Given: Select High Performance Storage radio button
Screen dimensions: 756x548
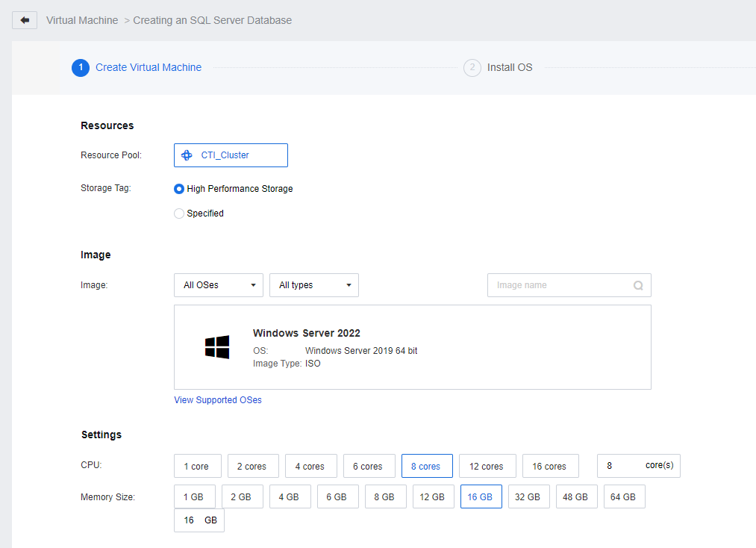Looking at the screenshot, I should pos(179,189).
